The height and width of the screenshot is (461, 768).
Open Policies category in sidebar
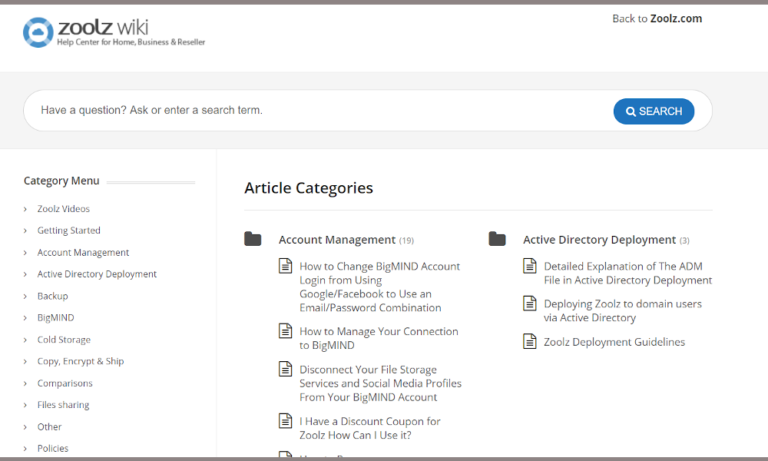pyautogui.click(x=53, y=448)
